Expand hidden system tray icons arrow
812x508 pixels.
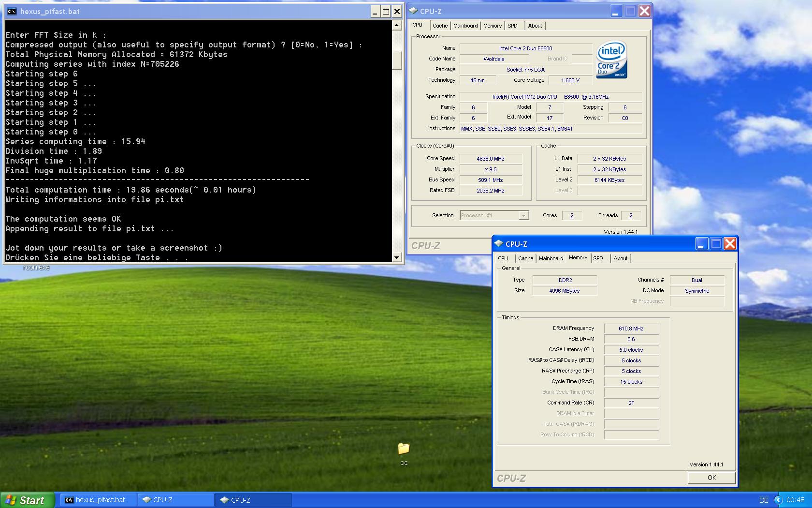click(778, 500)
